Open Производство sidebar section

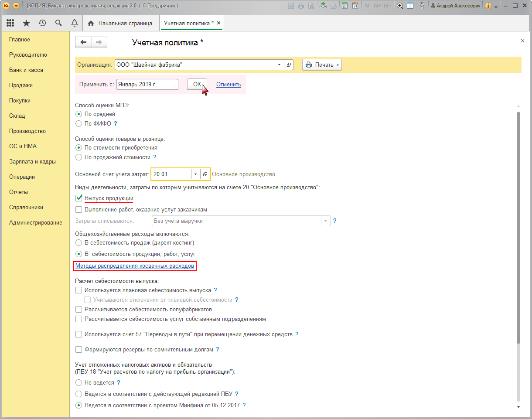coord(27,131)
